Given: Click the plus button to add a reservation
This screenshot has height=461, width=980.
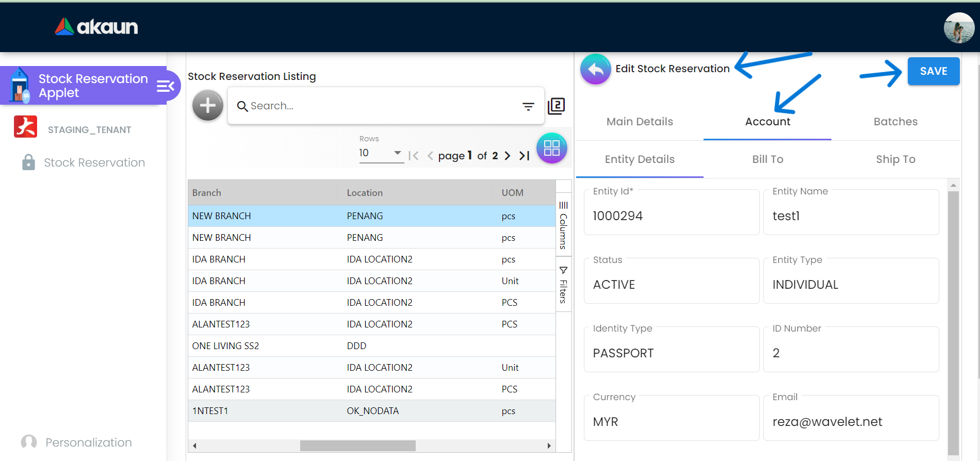Looking at the screenshot, I should click(207, 106).
